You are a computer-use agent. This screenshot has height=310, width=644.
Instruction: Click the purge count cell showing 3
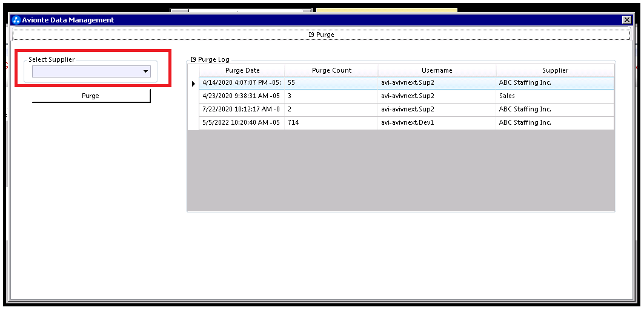pos(331,96)
